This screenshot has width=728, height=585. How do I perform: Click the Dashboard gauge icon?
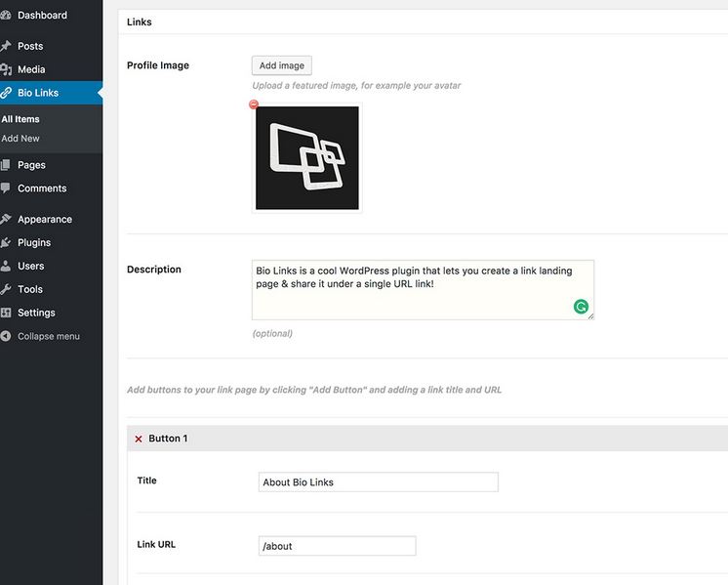pos(6,15)
